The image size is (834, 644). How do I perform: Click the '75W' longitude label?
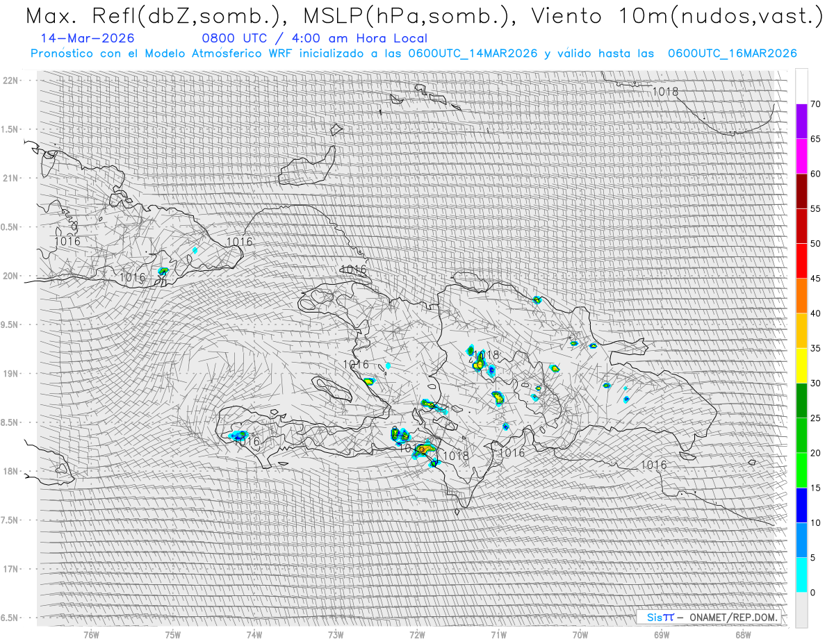(x=172, y=635)
